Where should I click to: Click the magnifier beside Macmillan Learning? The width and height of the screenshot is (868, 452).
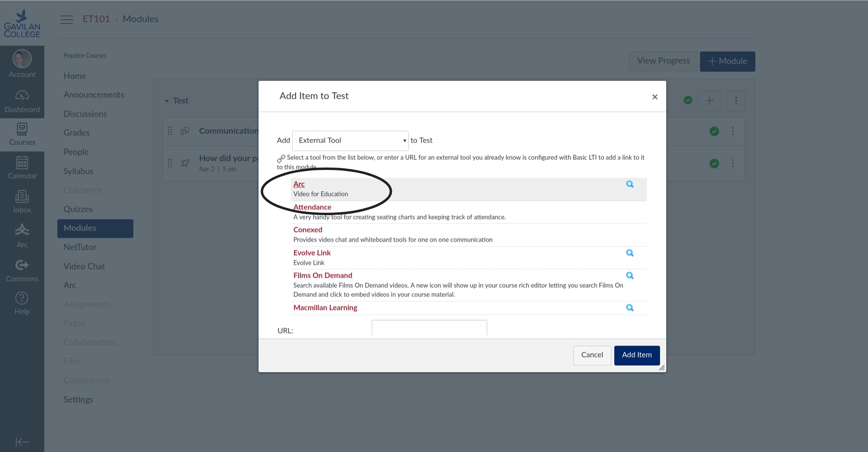(x=629, y=308)
